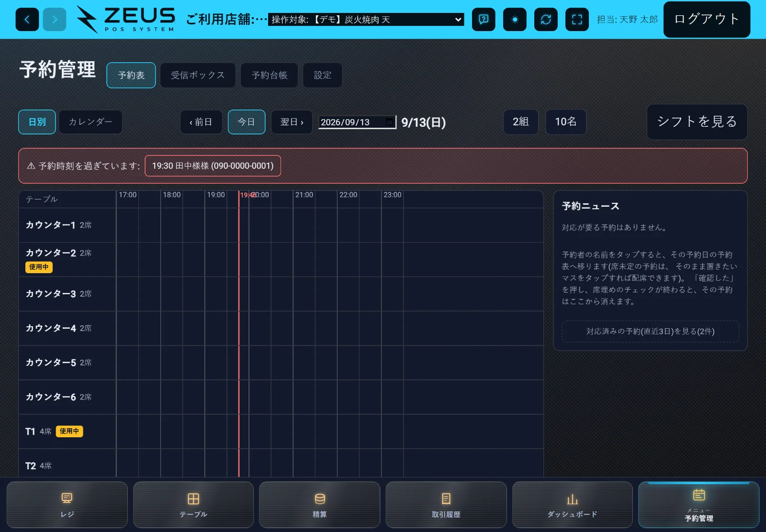Open the 取引履歴 navigation item
The image size is (766, 532).
(446, 505)
